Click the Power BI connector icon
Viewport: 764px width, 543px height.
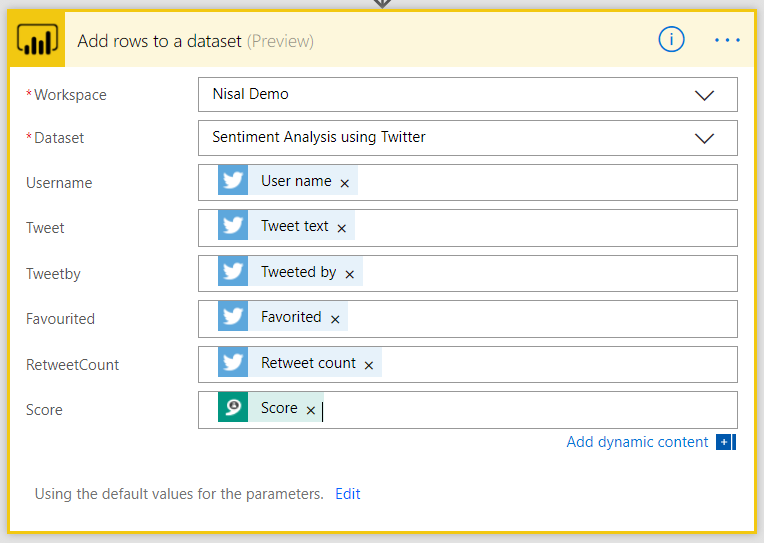click(37, 39)
